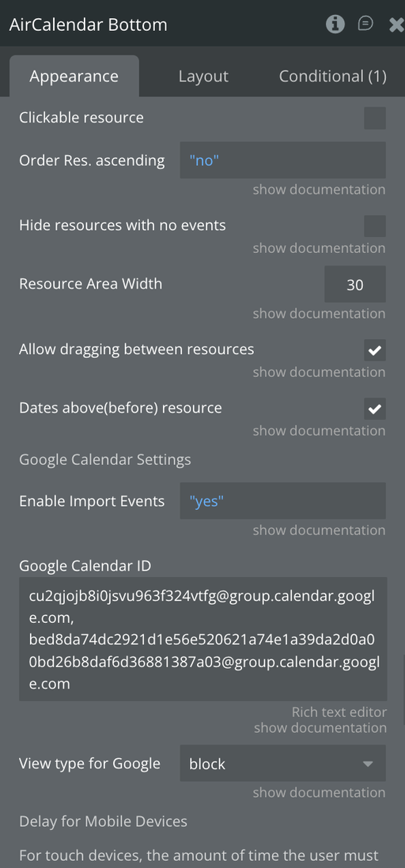Screen dimensions: 405x868
Task: Show documentation for Resource Area Width
Action: click(x=319, y=314)
